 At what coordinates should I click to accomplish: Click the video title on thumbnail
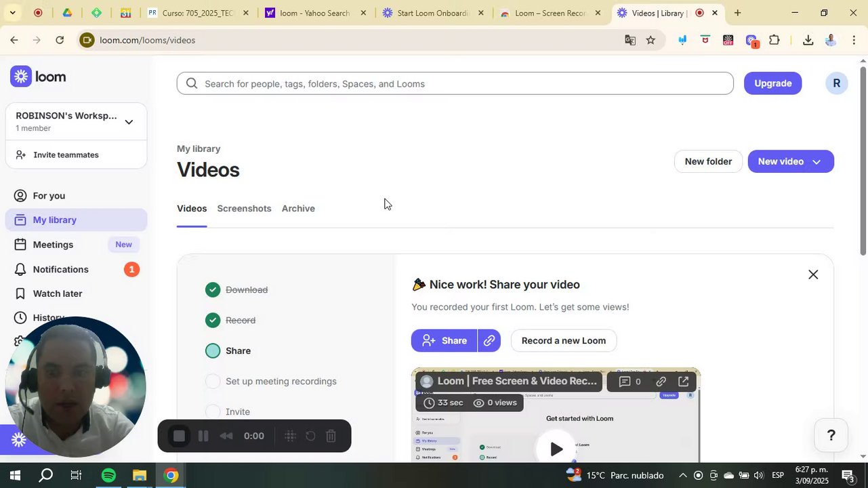pos(517,382)
